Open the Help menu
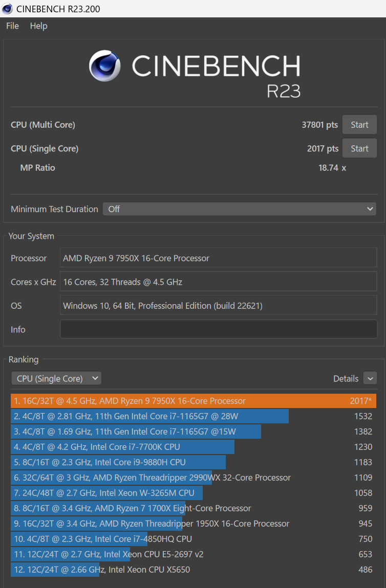Screen dimensions: 386x588 coord(39,26)
